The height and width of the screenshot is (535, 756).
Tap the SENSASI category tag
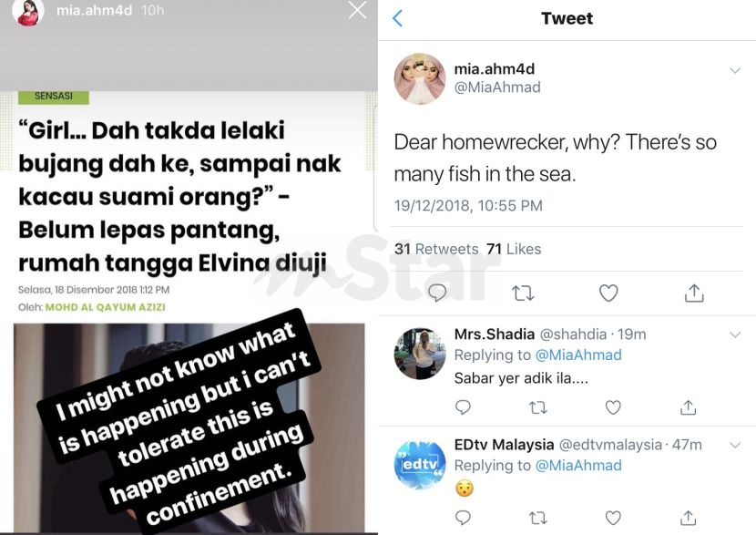[x=54, y=97]
